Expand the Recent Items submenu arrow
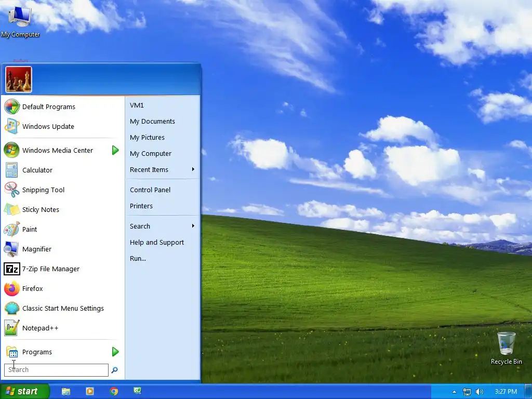Screen dimensions: 532x399 (x=193, y=169)
